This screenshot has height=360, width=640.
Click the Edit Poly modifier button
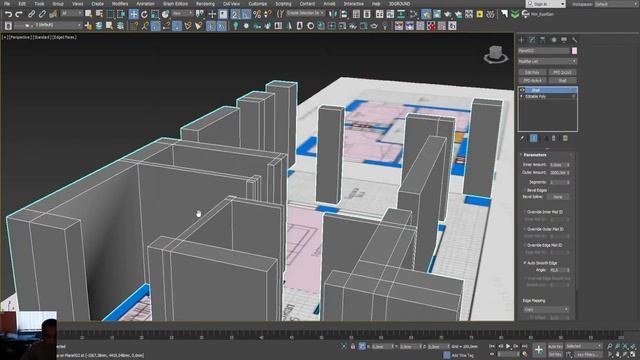coord(532,72)
